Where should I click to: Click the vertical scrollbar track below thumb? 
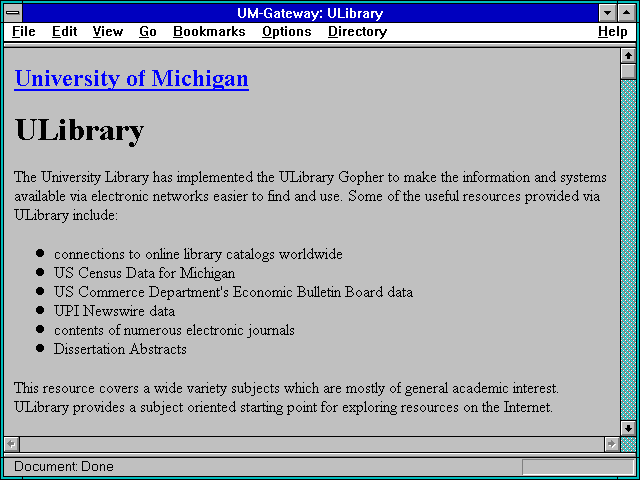point(629,250)
